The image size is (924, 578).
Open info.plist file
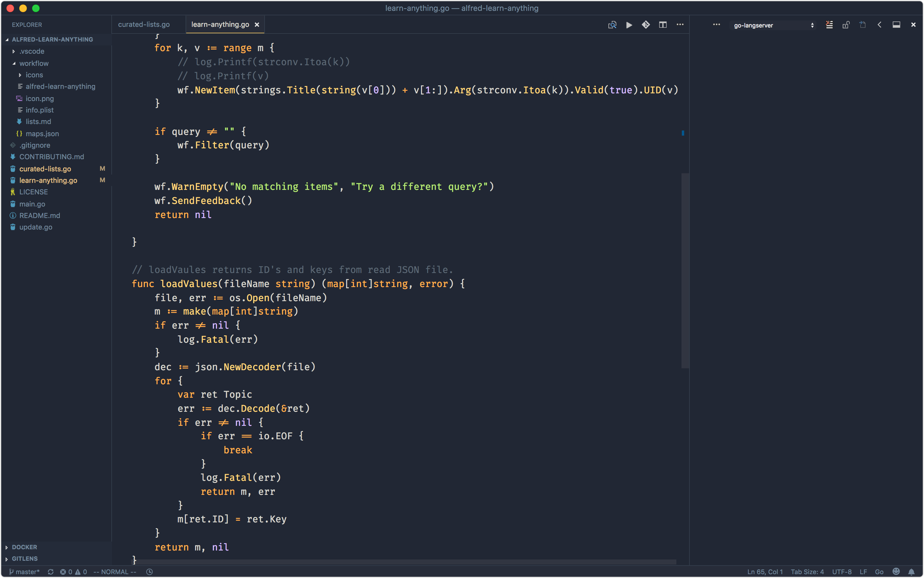(39, 110)
